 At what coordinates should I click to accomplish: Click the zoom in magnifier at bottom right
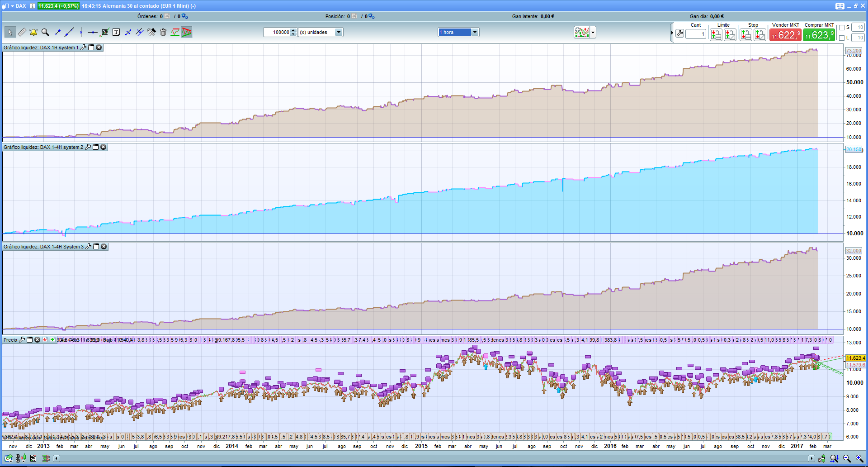(x=859, y=458)
